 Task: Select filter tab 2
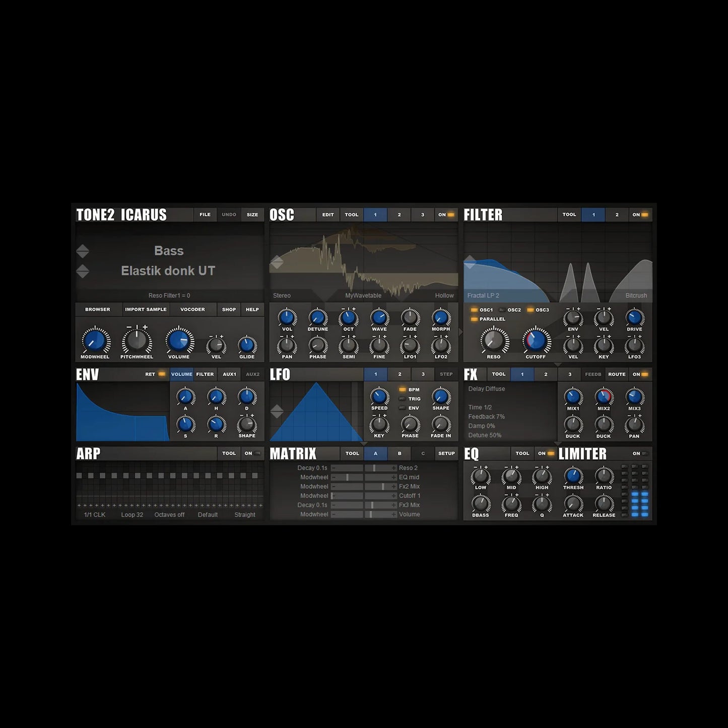[x=617, y=215]
